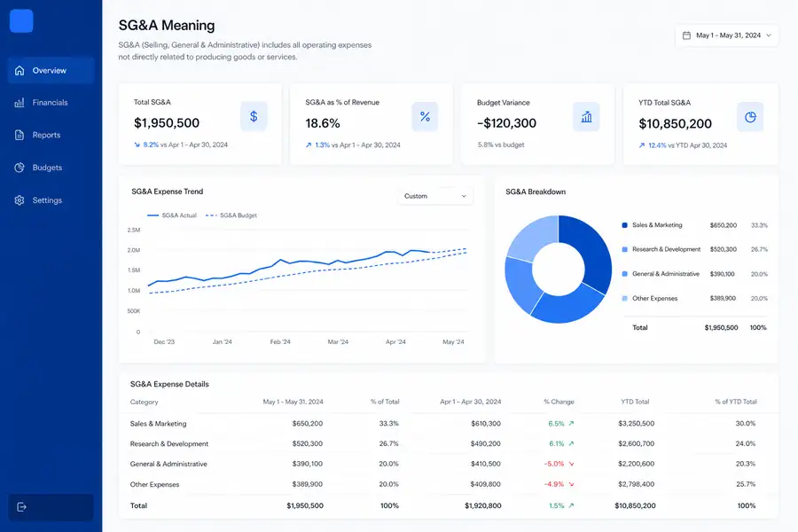The height and width of the screenshot is (532, 798).
Task: Click the logout icon in sidebar
Action: click(21, 507)
